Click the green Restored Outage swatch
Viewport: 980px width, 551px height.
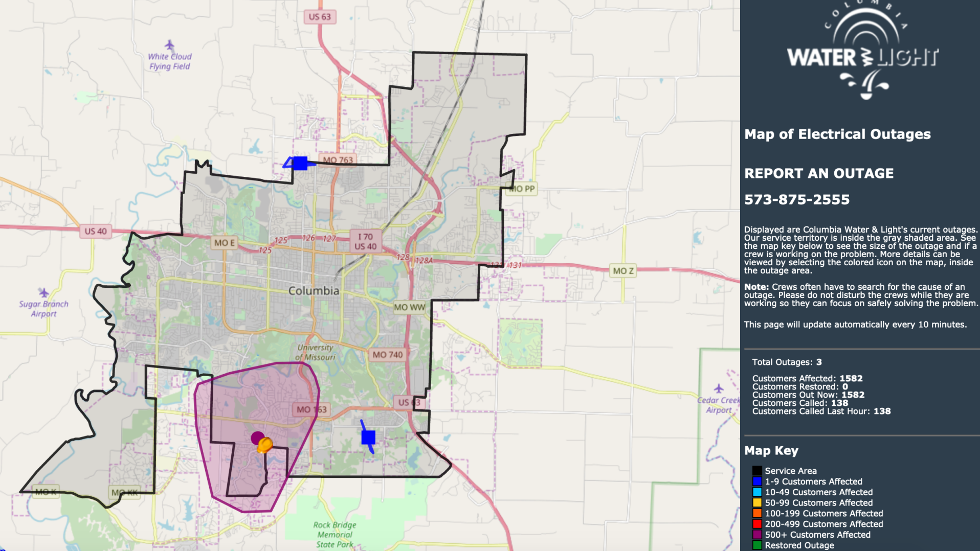(x=757, y=545)
